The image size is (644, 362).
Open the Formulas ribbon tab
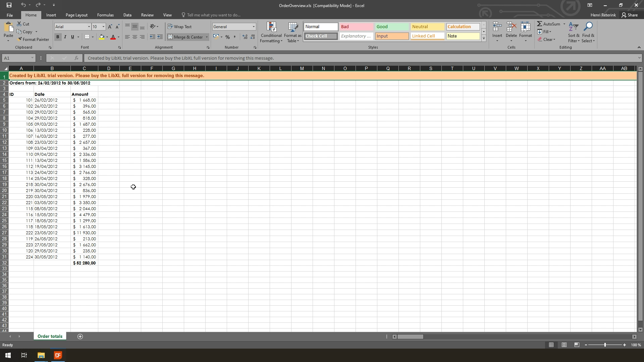coord(105,15)
